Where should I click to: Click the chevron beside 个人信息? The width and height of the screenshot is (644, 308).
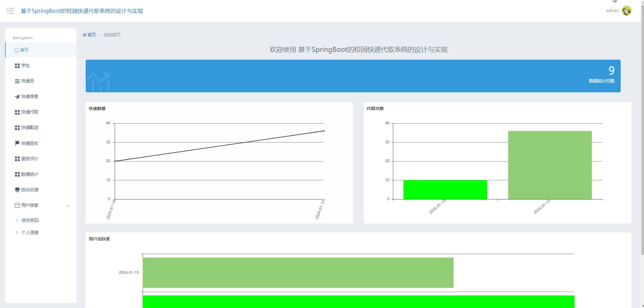coord(17,233)
